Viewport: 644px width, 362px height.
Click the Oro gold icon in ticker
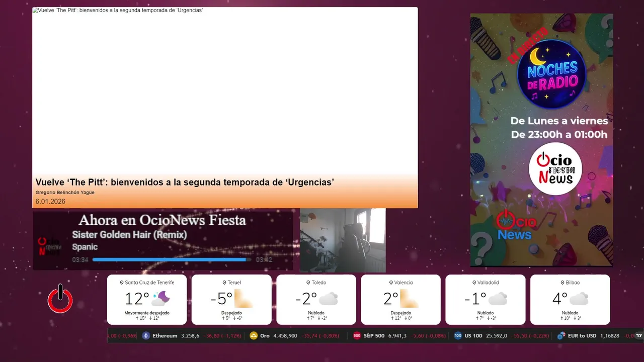[254, 336]
